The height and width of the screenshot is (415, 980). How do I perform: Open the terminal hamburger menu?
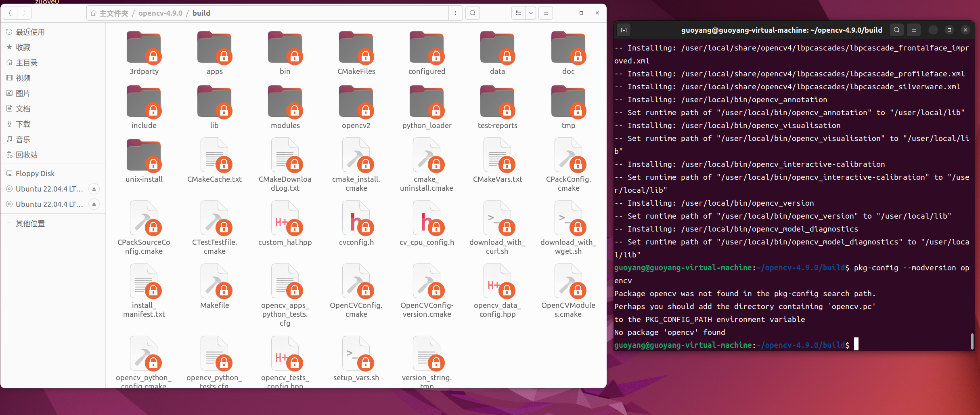pyautogui.click(x=914, y=30)
